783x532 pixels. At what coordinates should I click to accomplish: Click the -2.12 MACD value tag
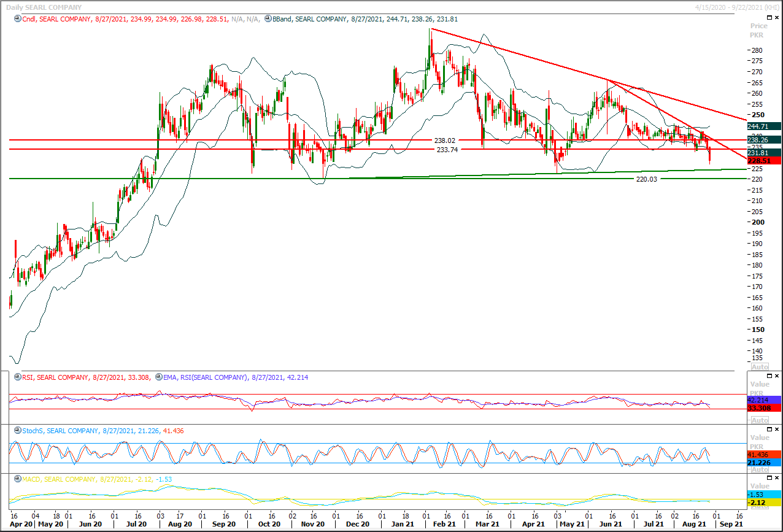point(764,502)
